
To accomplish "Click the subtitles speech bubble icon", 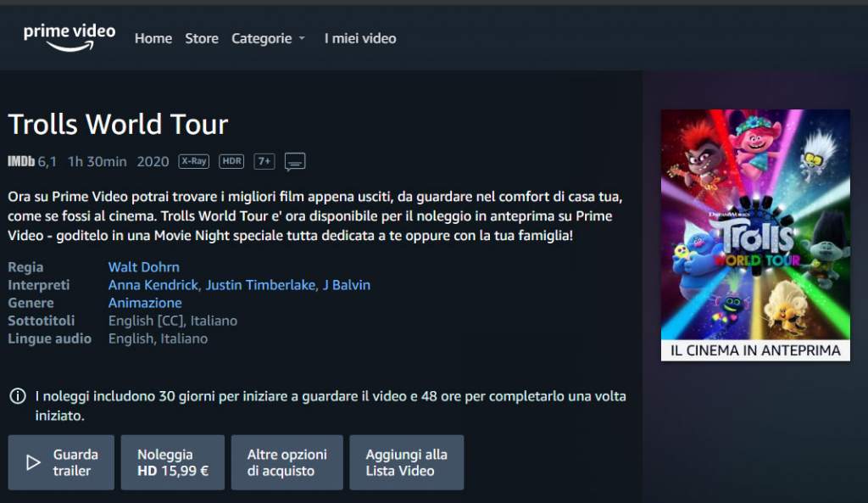I will [x=294, y=162].
